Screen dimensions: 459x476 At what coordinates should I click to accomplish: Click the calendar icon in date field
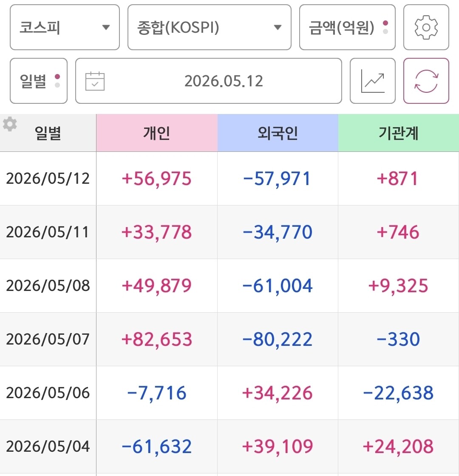pyautogui.click(x=95, y=81)
